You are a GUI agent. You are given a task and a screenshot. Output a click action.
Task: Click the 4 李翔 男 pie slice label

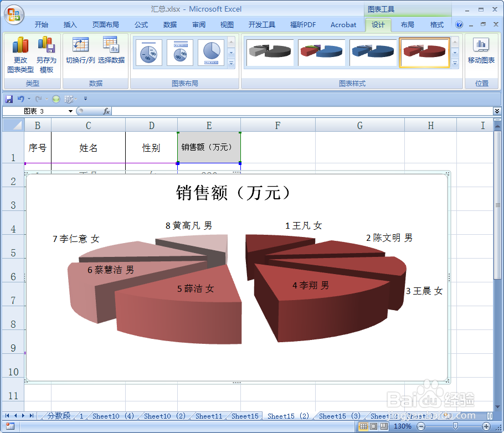pos(311,285)
